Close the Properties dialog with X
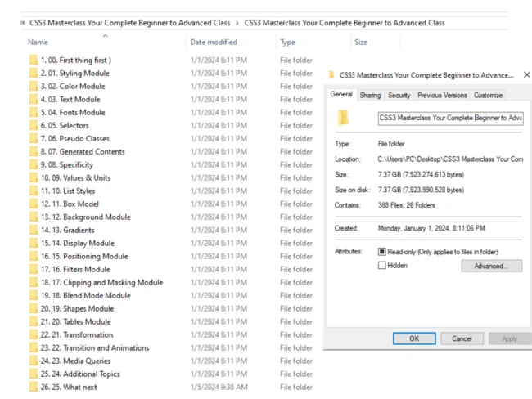Image resolution: width=532 pixels, height=399 pixels. 525,74
